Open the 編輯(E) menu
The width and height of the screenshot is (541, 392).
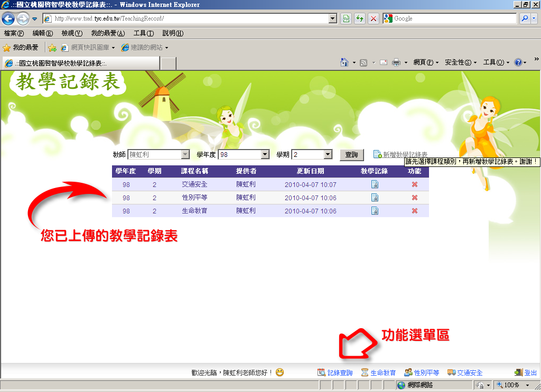click(x=43, y=33)
